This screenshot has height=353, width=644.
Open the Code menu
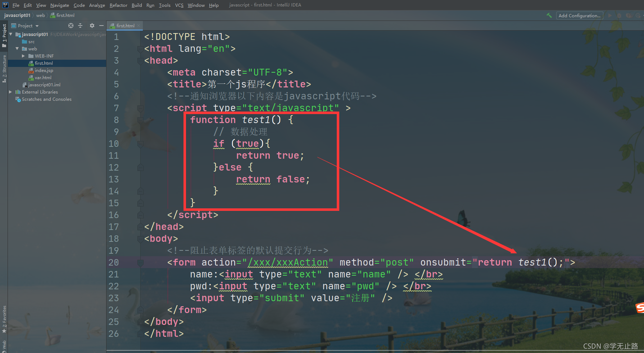79,5
